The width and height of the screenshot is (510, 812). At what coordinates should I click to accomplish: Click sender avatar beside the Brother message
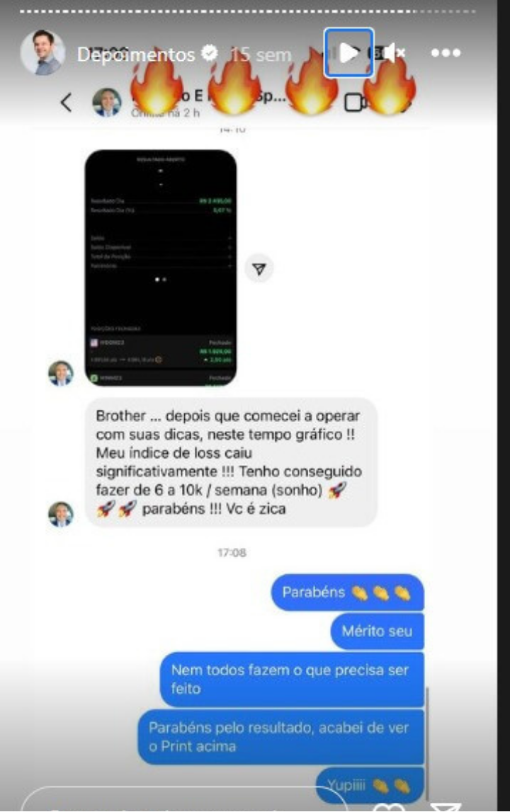[61, 514]
